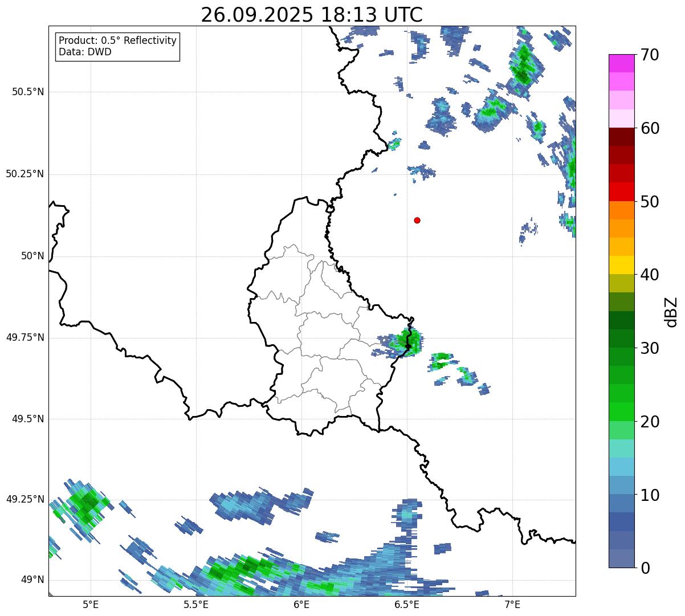Click the colorbar '40' tick label
This screenshot has width=685, height=616.
tap(650, 275)
